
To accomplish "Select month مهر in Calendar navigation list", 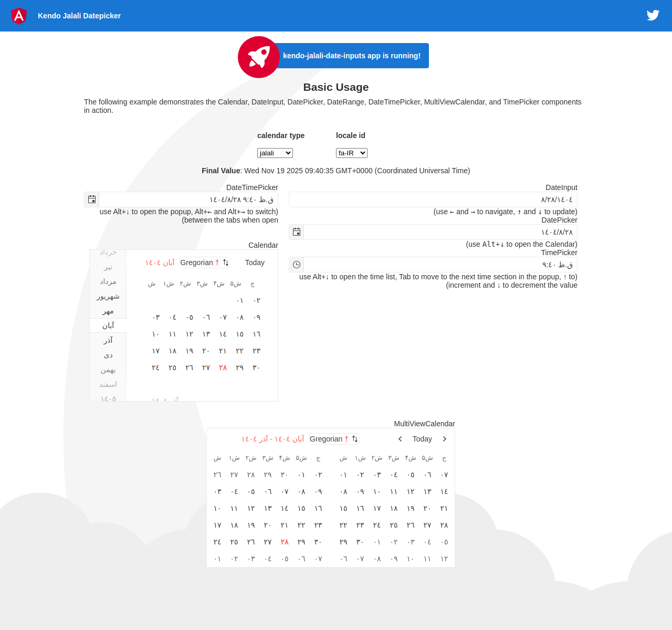I will pos(108,311).
